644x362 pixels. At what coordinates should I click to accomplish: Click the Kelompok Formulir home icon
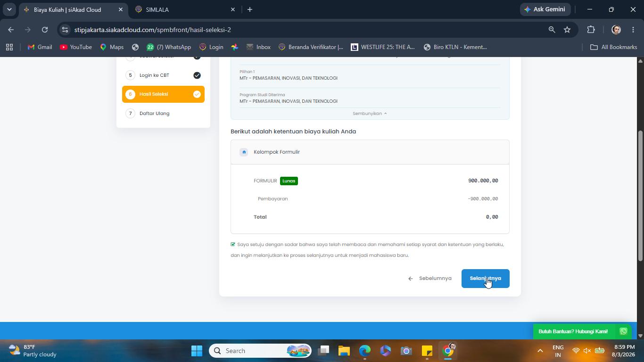tap(244, 152)
